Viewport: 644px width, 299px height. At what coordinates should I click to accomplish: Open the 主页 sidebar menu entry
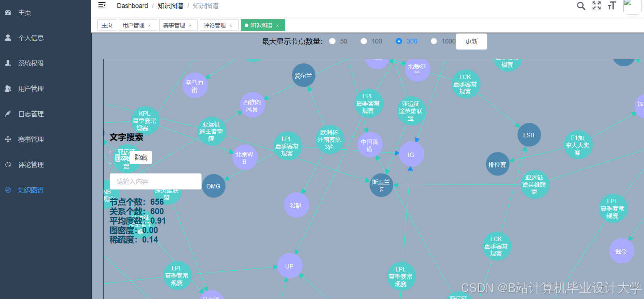(45, 13)
